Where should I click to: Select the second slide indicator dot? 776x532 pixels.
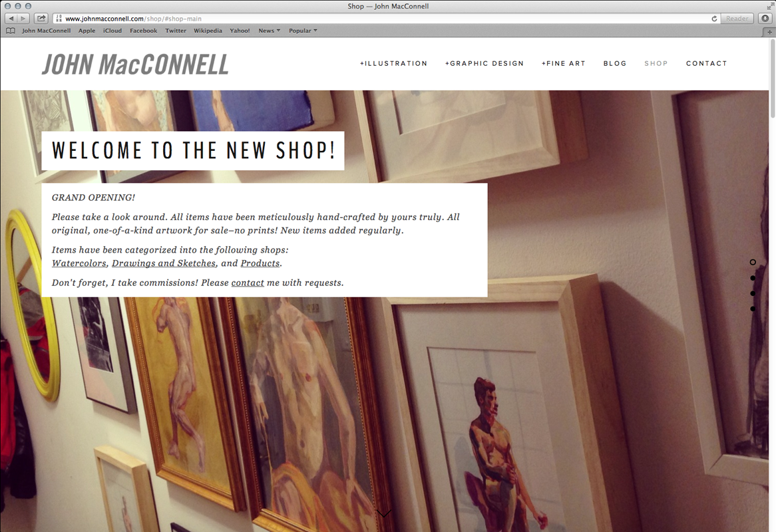(x=753, y=278)
